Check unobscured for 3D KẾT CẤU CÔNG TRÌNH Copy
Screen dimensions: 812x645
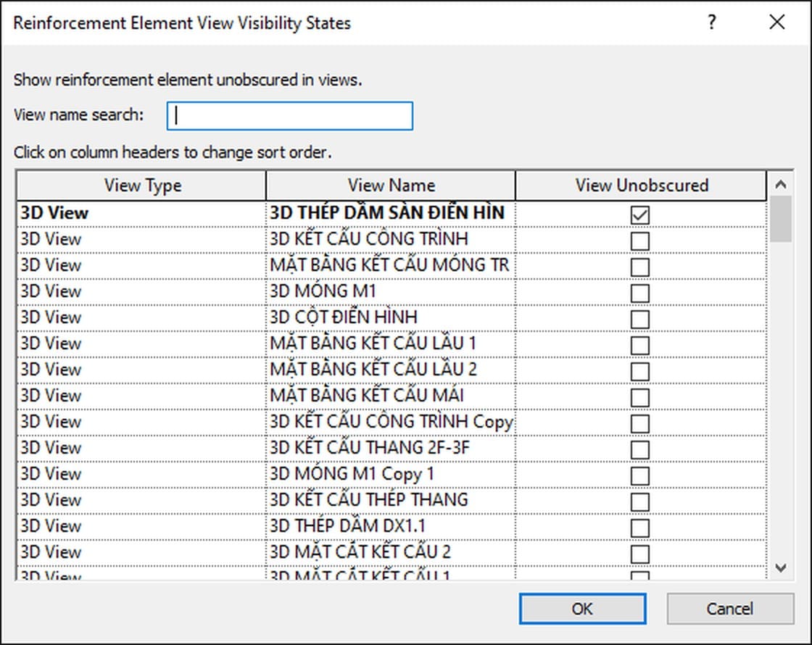[x=640, y=423]
